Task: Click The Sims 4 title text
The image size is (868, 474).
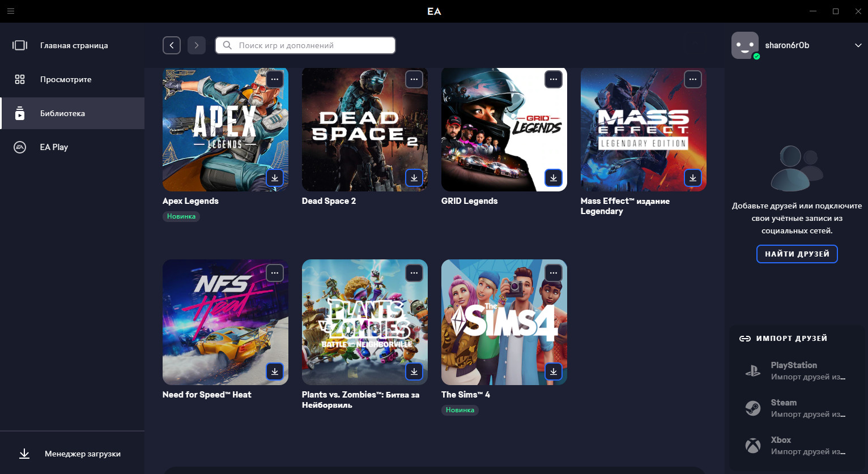Action: coord(466,395)
